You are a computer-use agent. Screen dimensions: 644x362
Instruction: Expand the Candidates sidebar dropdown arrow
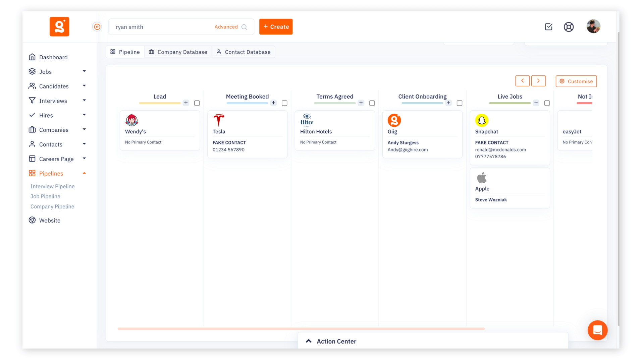click(84, 86)
